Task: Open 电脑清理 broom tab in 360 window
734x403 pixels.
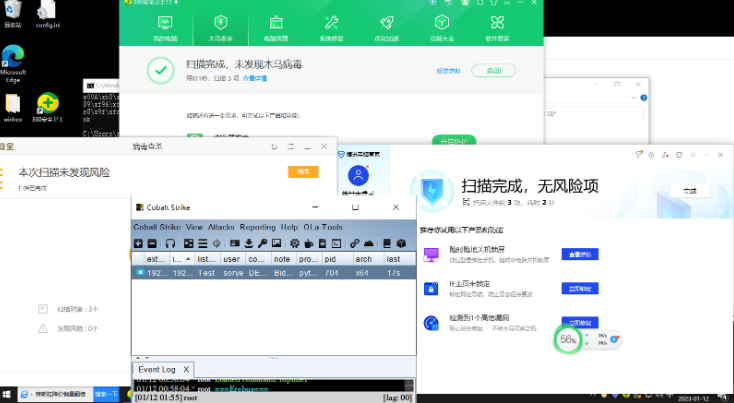Action: point(276,28)
